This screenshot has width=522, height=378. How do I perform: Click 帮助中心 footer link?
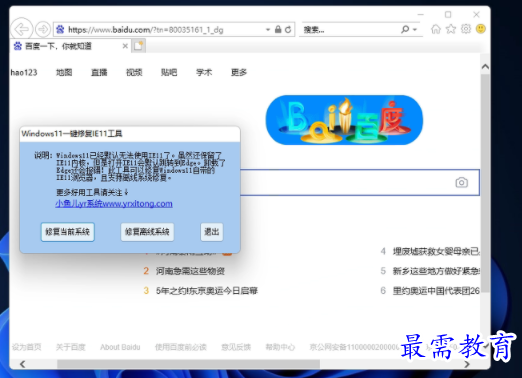click(280, 347)
